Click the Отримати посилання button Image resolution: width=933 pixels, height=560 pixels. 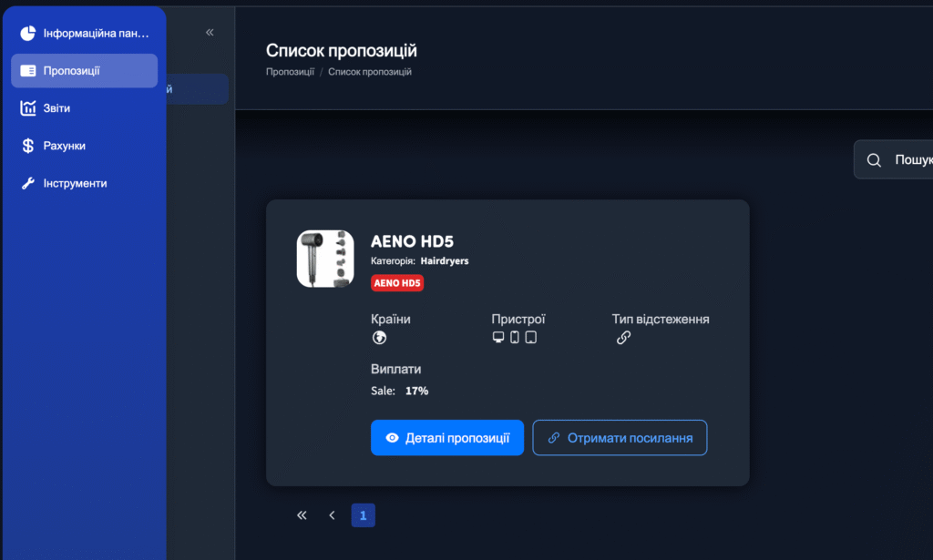click(620, 438)
